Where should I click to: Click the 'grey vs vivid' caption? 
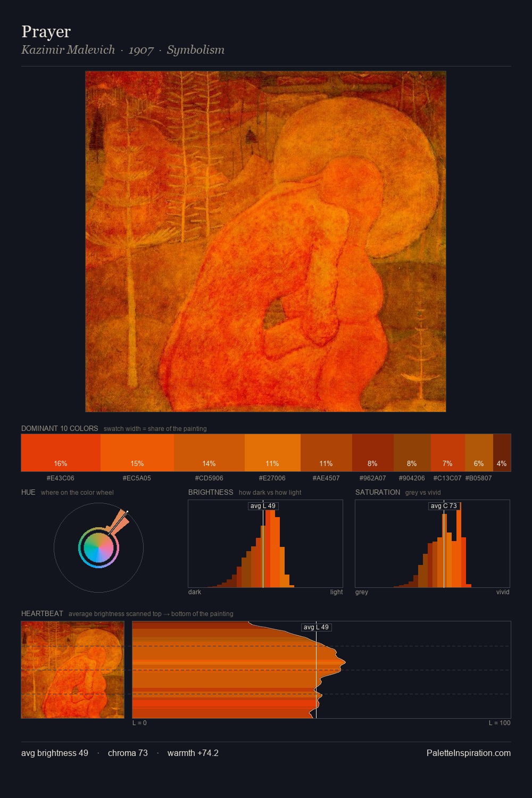(423, 493)
